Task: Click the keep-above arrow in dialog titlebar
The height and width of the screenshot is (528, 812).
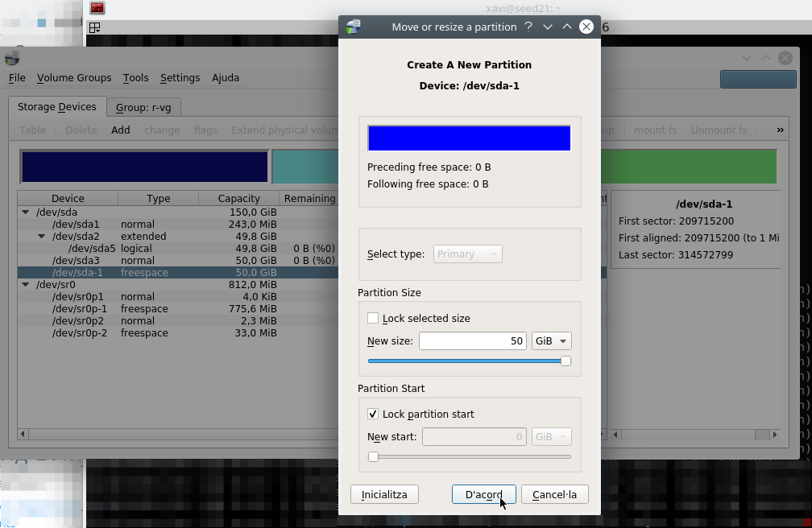Action: tap(567, 27)
